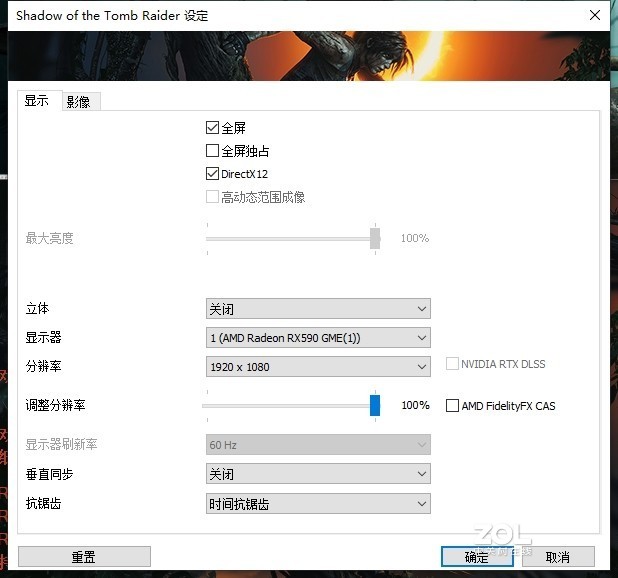Open the 显示器 dropdown showing AMD Radeon RX590
618x578 pixels.
tap(318, 338)
